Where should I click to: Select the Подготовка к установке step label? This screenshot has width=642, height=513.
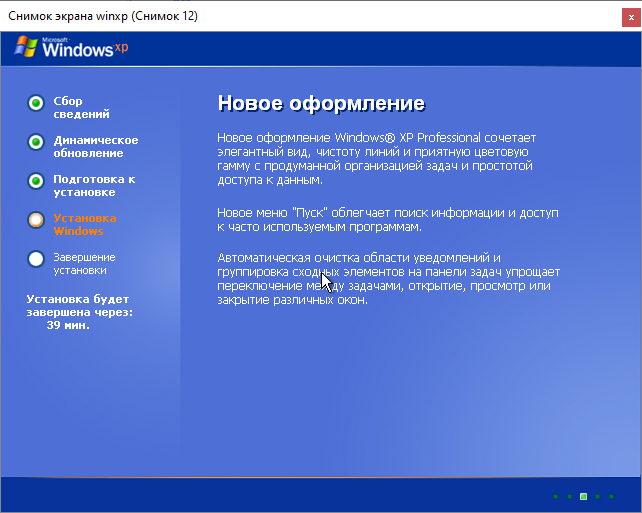coord(94,185)
